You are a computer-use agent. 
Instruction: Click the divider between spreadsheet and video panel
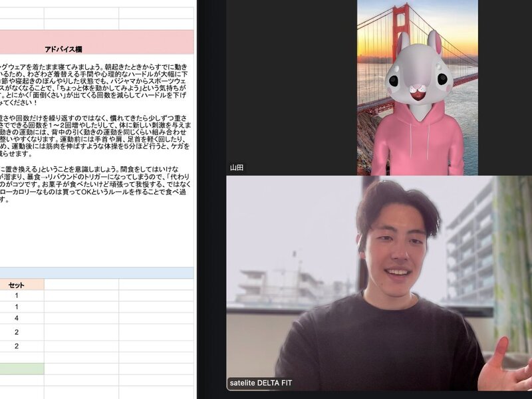tap(197, 199)
